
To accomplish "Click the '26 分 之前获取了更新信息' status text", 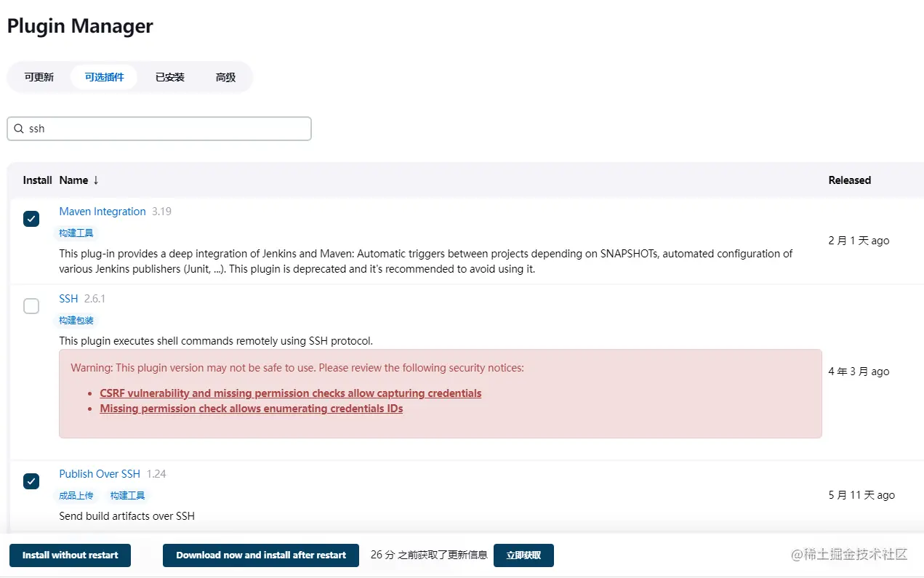I will 429,555.
